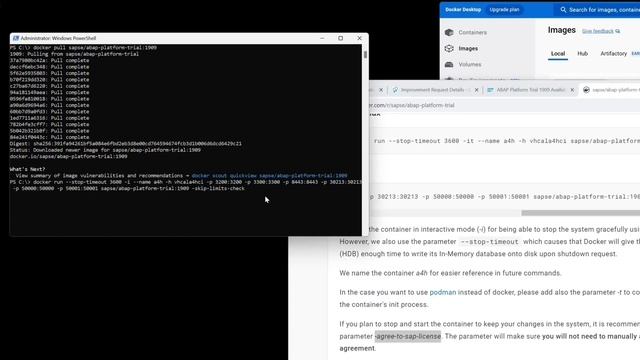
Task: Switch to the Artifactory images tab
Action: (613, 53)
